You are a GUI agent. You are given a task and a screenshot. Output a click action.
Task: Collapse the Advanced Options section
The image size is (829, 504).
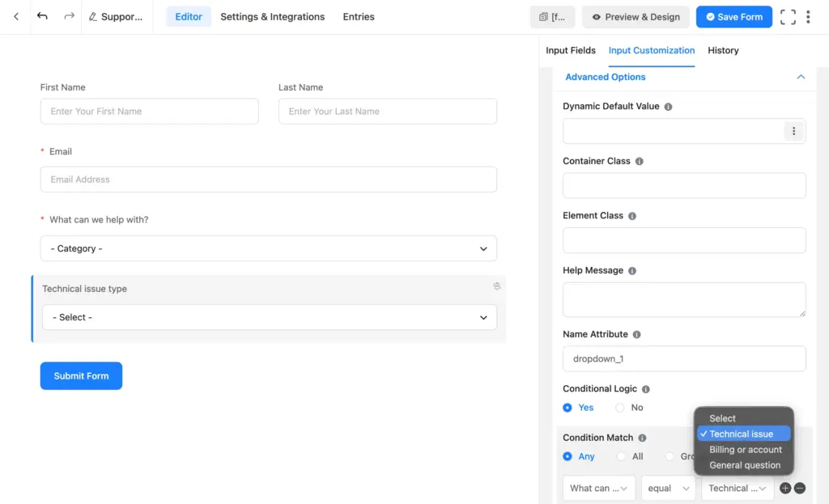pos(801,77)
